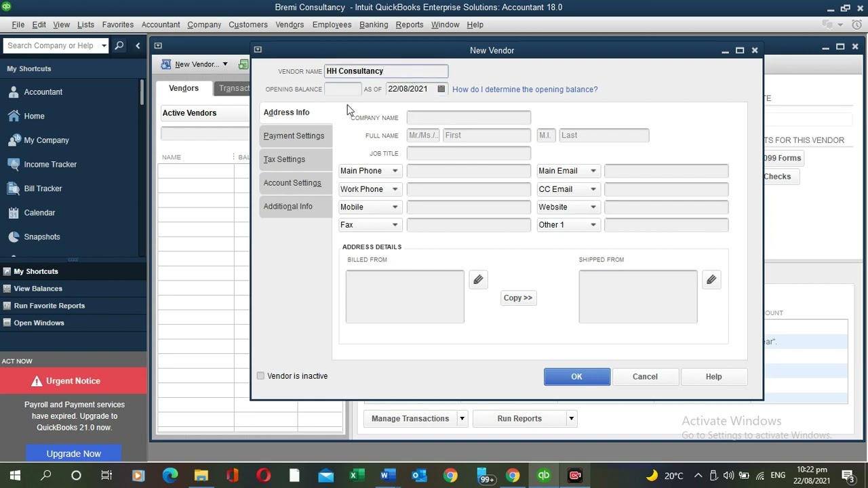Open Calendar shortcut
Image resolution: width=868 pixels, height=488 pixels.
coord(39,213)
